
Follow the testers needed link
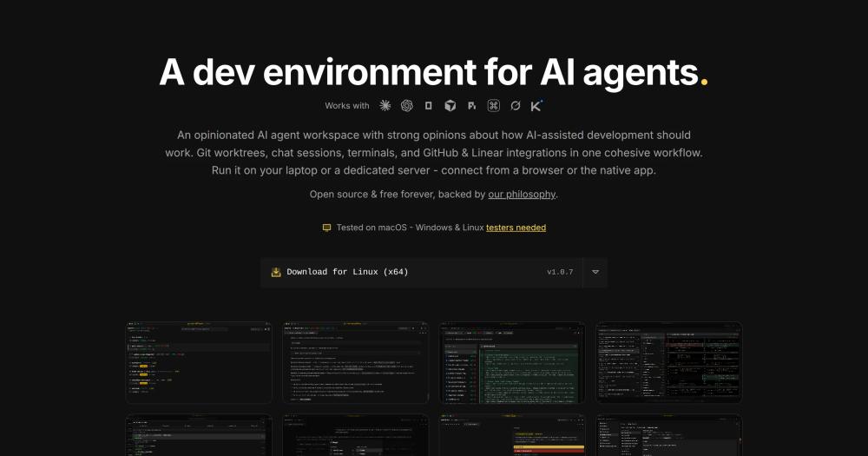click(516, 228)
